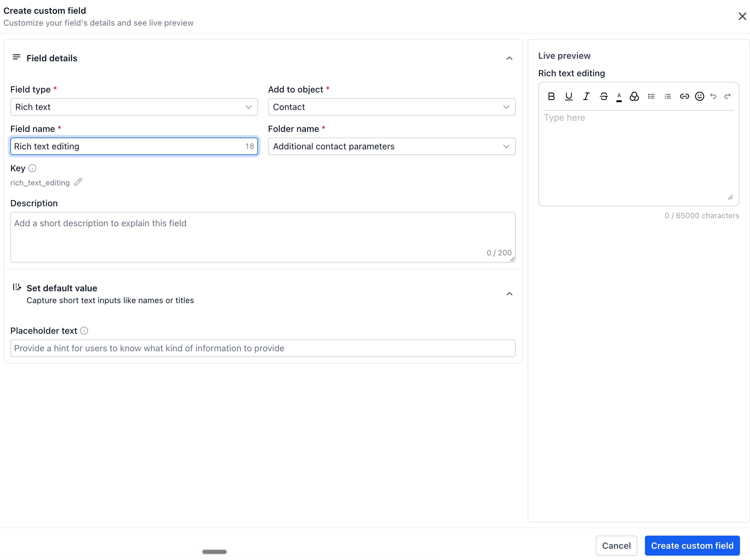Image resolution: width=750 pixels, height=560 pixels.
Task: Show info about the Key
Action: click(32, 168)
